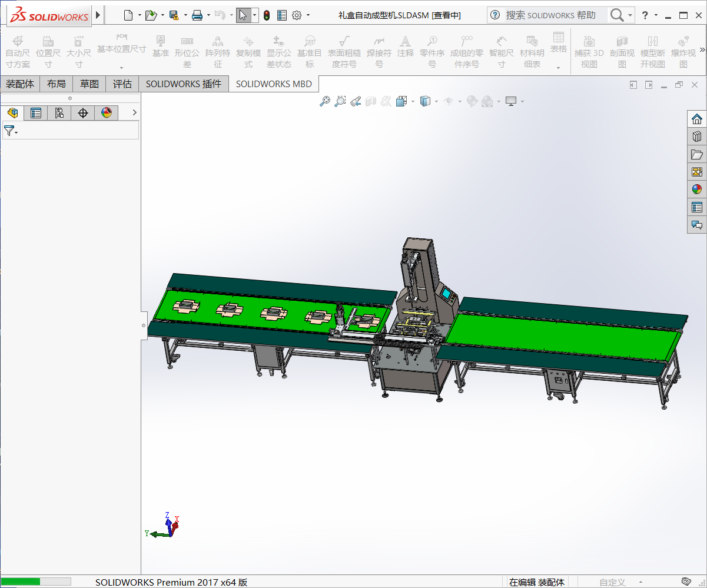Expand the Undo history dropdown arrow
The image size is (707, 588).
[231, 15]
